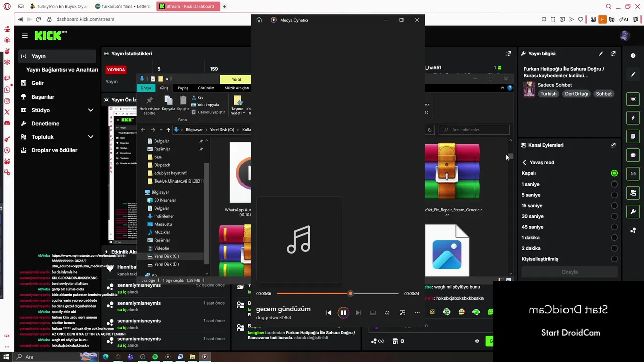This screenshot has width=644, height=362.
Task: Pause playback in Media Player
Action: (x=343, y=313)
